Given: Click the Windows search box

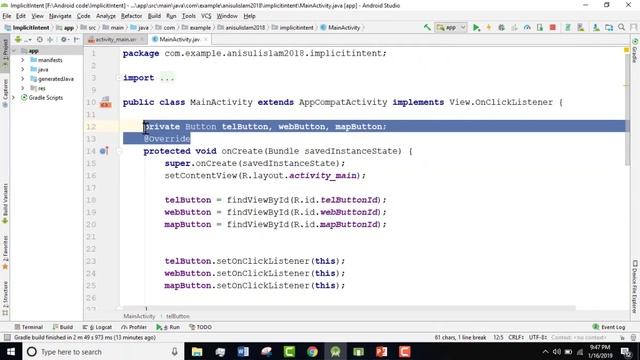Looking at the screenshot, I should pos(102,351).
